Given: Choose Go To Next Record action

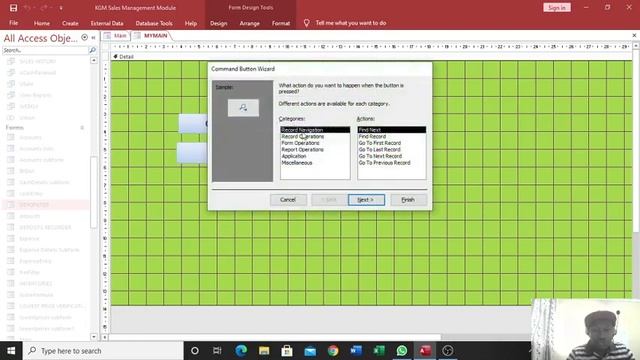Looking at the screenshot, I should 392,156.
